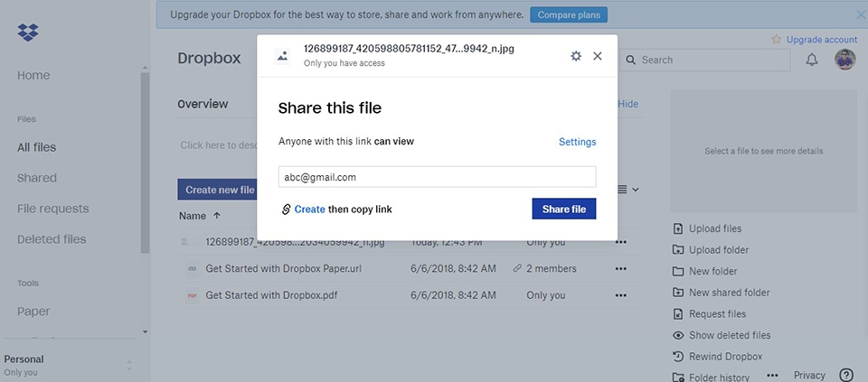868x382 pixels.
Task: Open File requests in sidebar
Action: pyautogui.click(x=53, y=209)
